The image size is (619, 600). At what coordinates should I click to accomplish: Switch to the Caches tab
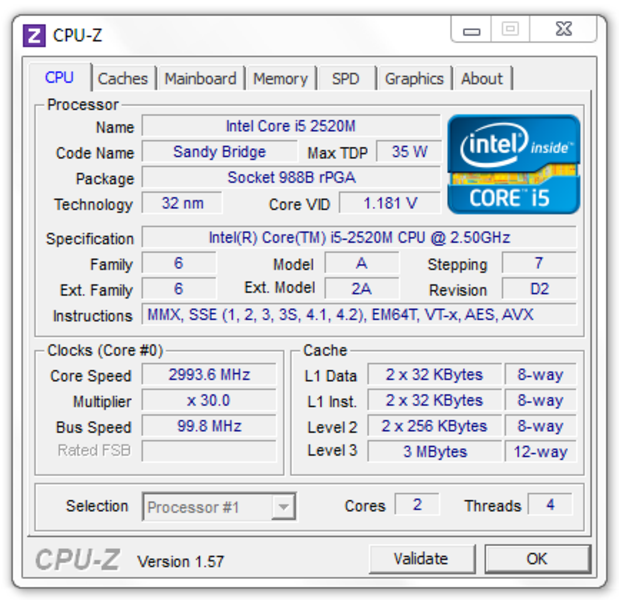[x=123, y=79]
